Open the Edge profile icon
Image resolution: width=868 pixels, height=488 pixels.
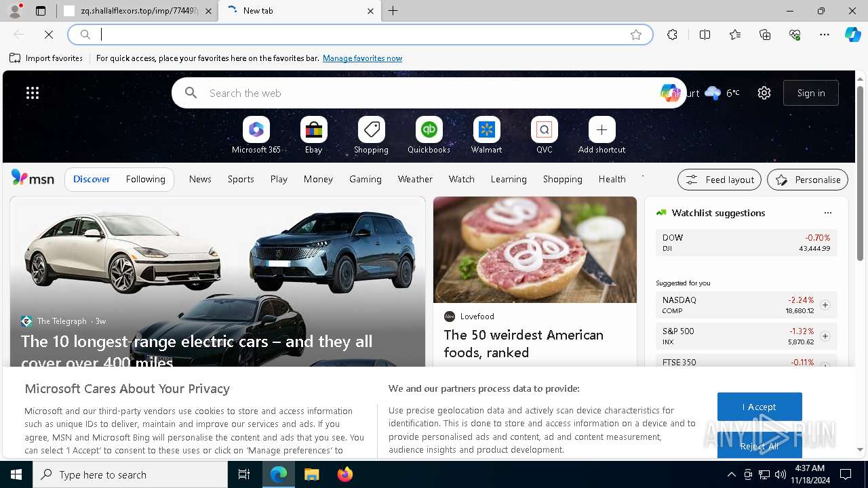(x=15, y=11)
